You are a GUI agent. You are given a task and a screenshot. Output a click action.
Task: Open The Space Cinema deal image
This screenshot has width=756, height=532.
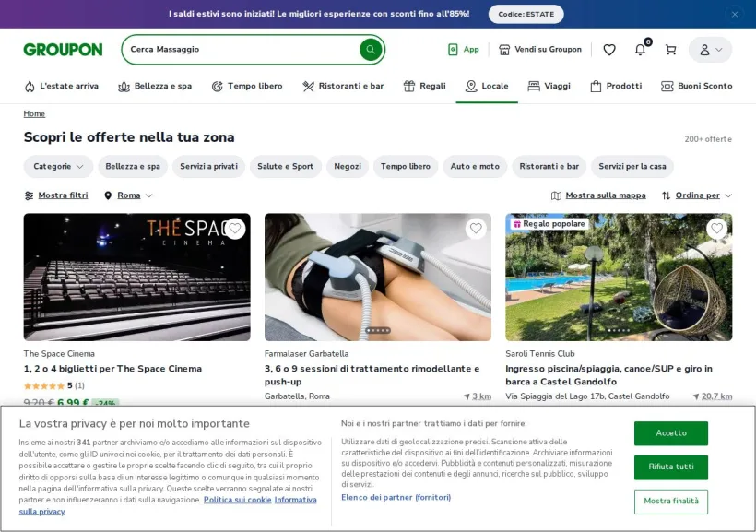click(137, 277)
